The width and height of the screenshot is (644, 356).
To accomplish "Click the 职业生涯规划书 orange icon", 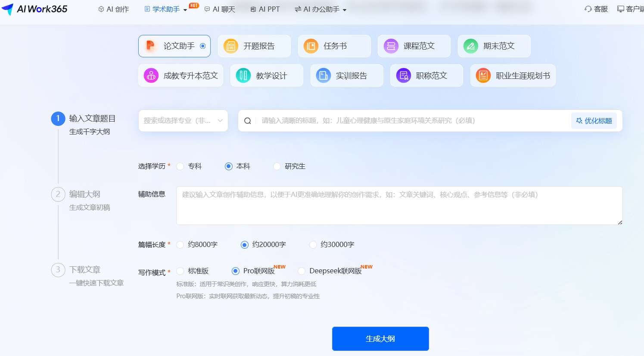I will click(483, 75).
